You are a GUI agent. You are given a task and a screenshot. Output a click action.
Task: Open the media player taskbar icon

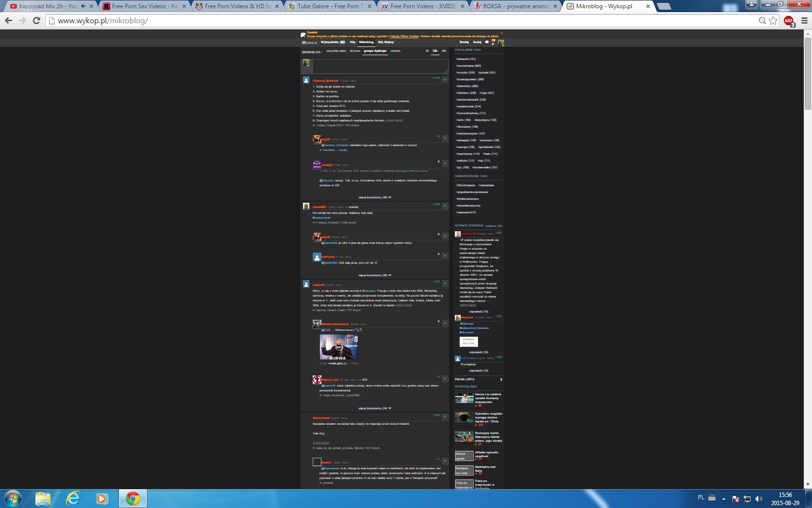tap(102, 498)
